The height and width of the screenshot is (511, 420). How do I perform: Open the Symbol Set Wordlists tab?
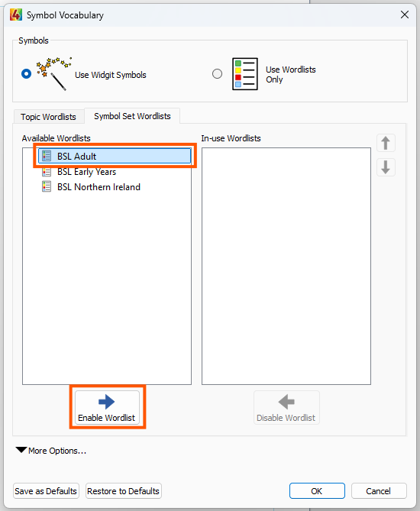pos(132,116)
